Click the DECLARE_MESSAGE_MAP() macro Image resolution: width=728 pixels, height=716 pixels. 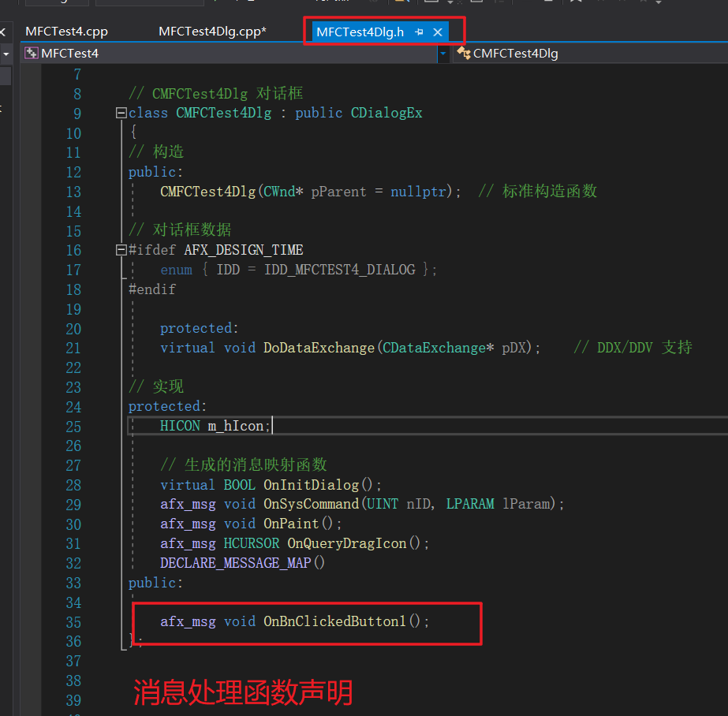[242, 563]
